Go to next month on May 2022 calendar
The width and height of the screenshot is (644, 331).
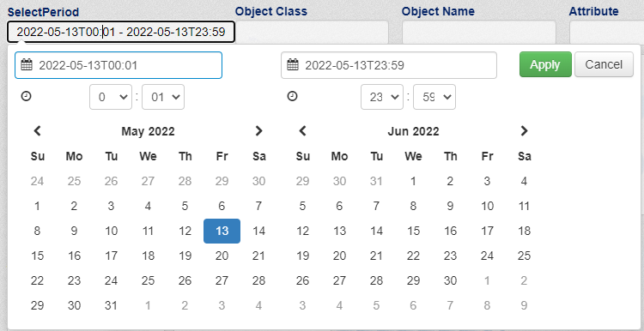pos(258,131)
